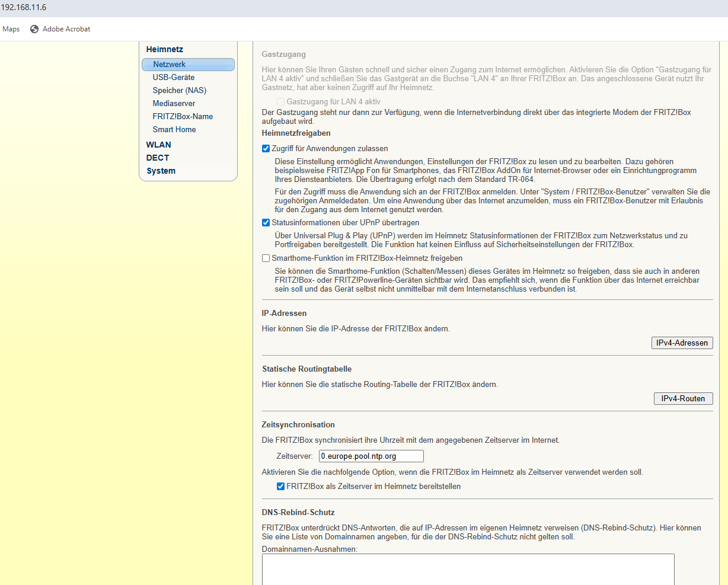The width and height of the screenshot is (728, 585).
Task: Go to the USB-Geräte page
Action: (173, 78)
